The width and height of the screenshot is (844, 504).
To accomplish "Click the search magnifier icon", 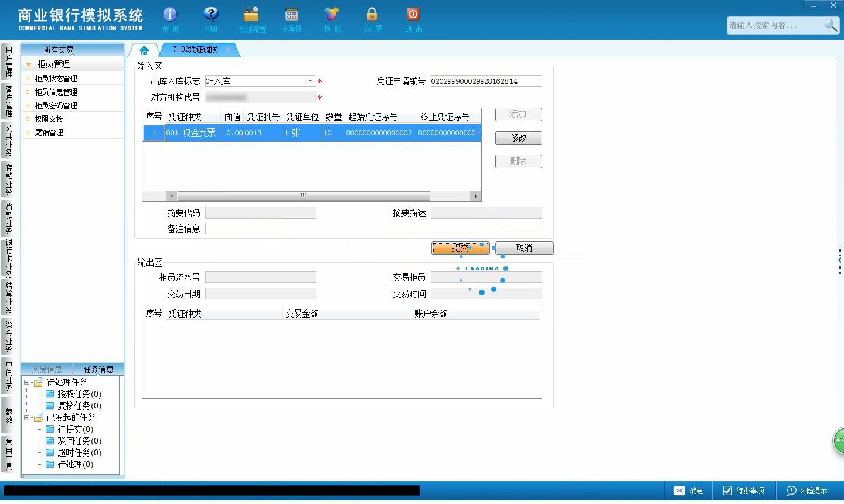I will click(831, 25).
